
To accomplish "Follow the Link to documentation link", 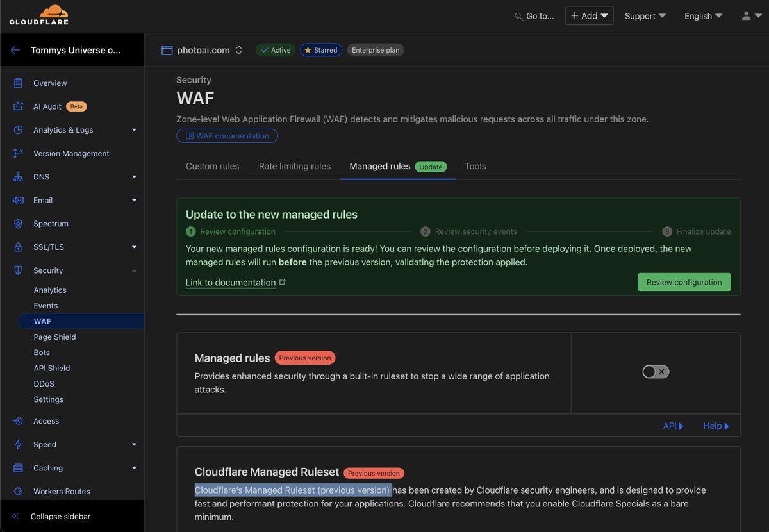I will (x=231, y=282).
